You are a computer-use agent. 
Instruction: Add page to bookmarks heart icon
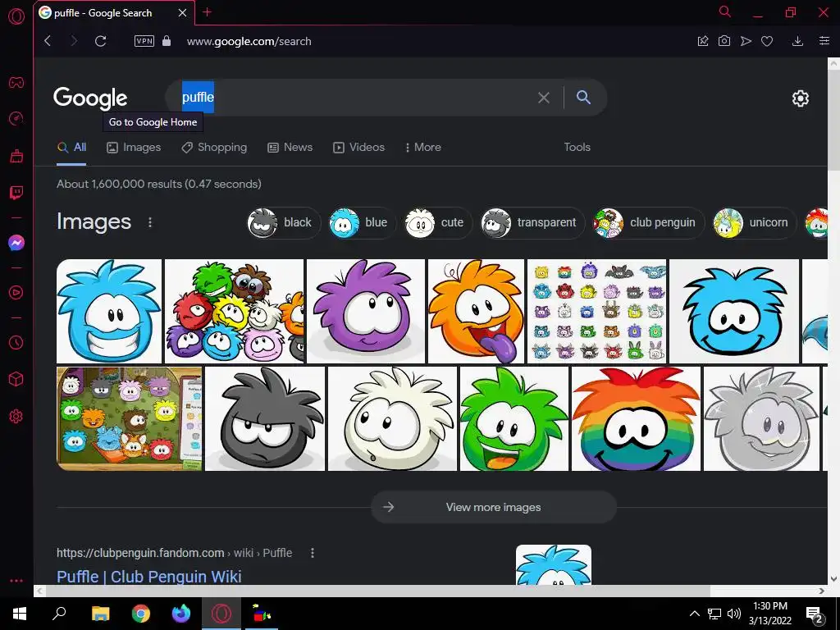[x=767, y=41]
